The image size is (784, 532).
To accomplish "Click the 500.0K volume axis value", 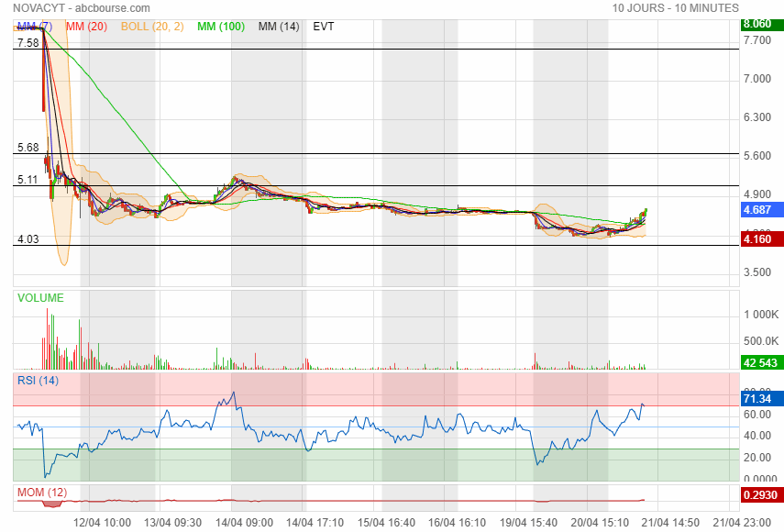I will point(761,341).
